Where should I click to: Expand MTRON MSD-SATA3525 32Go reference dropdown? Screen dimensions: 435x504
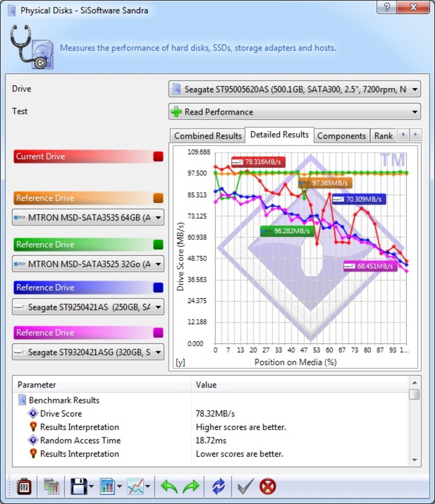(x=88, y=264)
